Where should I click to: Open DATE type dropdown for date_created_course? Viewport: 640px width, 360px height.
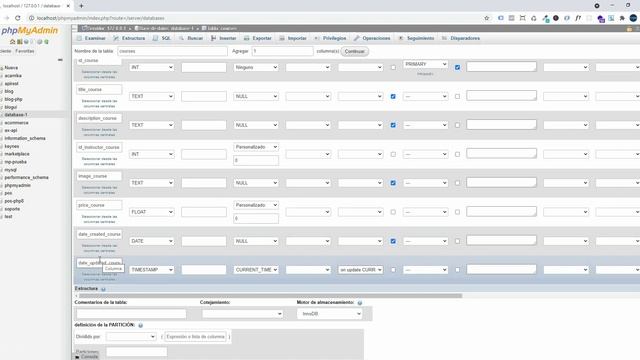(x=151, y=241)
